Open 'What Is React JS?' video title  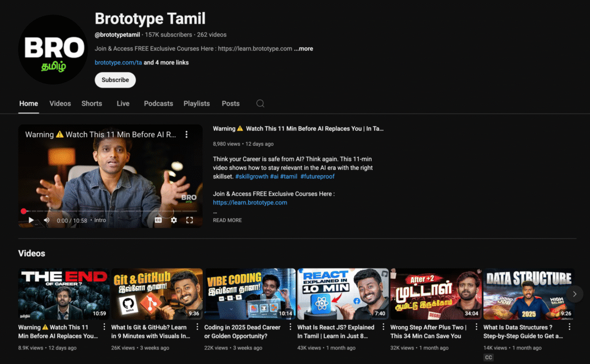[x=336, y=332]
